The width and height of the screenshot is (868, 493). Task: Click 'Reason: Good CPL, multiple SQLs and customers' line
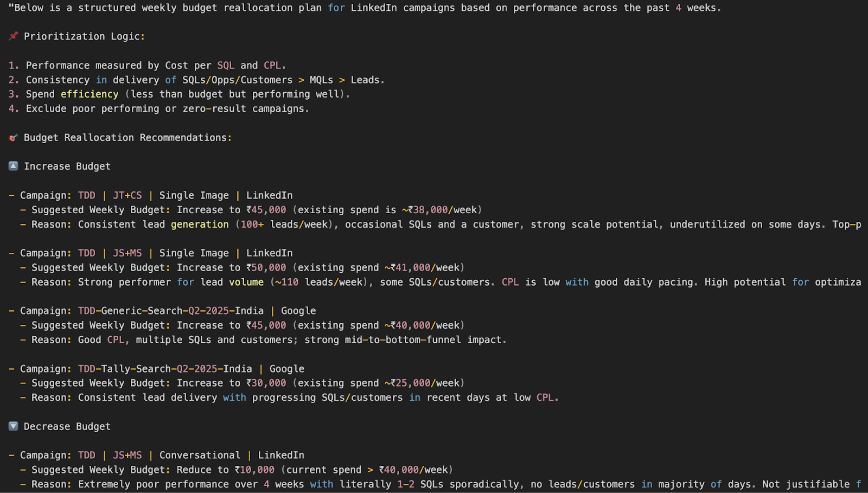[x=263, y=340]
